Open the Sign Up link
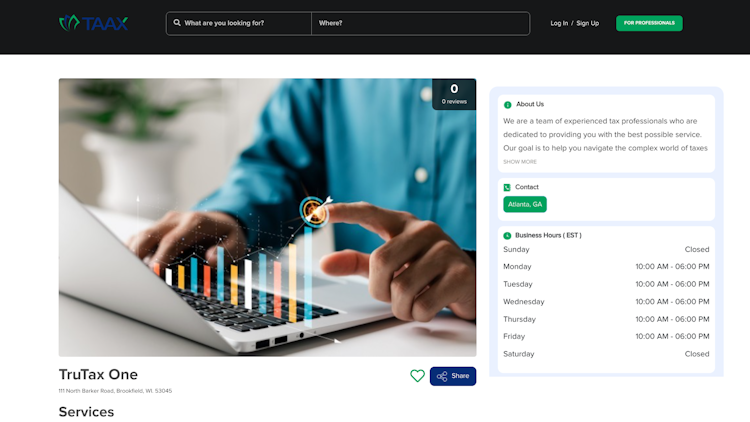Image resolution: width=750 pixels, height=422 pixels. click(587, 23)
